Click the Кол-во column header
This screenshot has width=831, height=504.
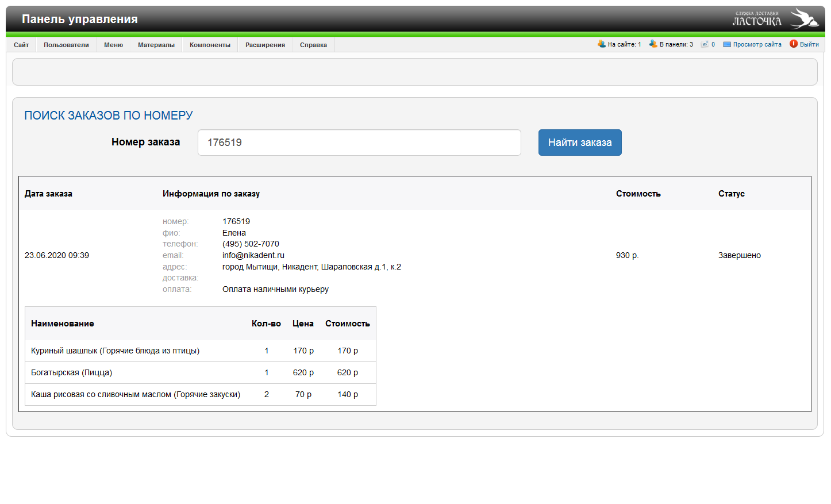point(266,324)
